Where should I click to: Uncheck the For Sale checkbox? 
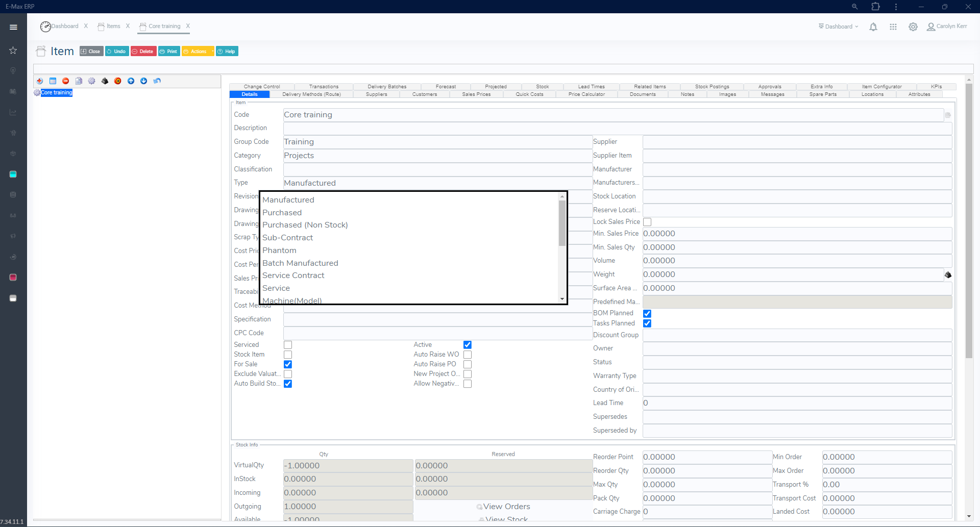tap(288, 364)
